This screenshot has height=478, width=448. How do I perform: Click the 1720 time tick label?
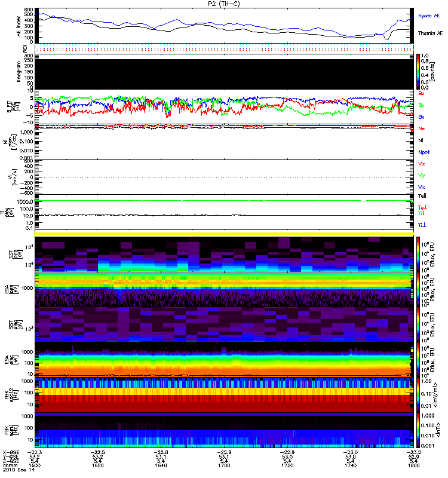[x=287, y=465]
